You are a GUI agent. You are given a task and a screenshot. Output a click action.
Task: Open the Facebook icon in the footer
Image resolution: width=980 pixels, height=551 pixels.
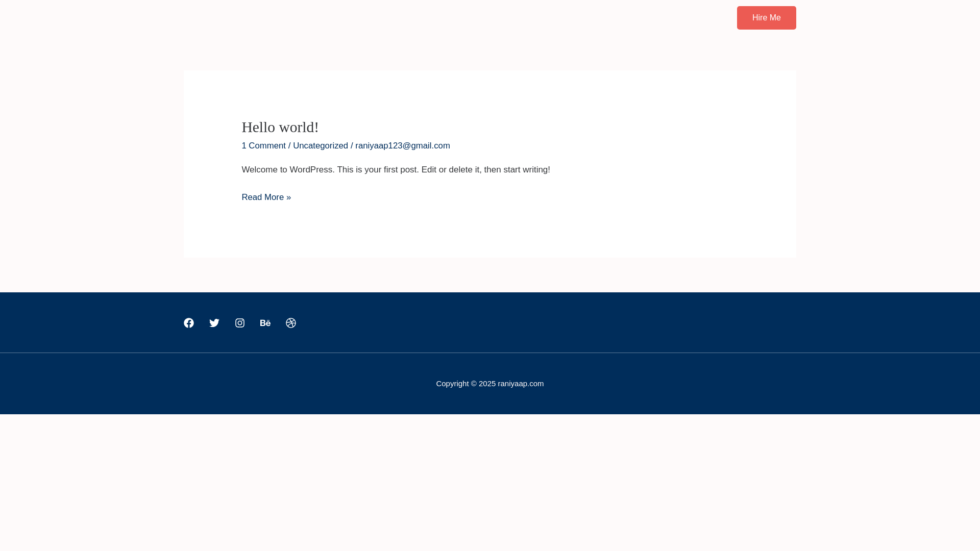pyautogui.click(x=189, y=323)
